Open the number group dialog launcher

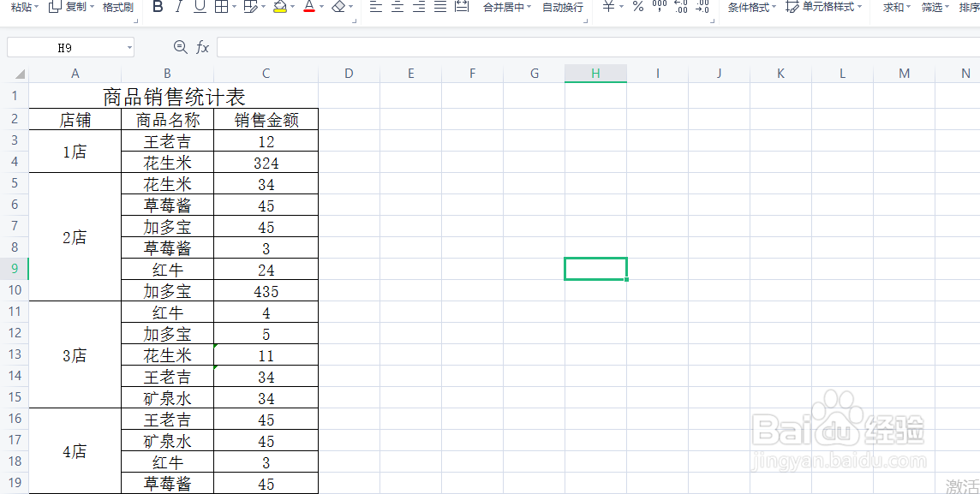(713, 21)
